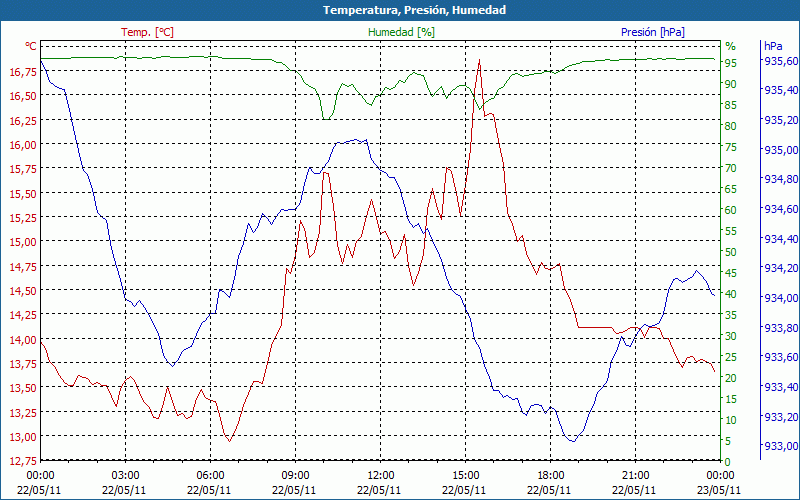This screenshot has width=800, height=500.
Task: Click the "06:00" time axis label
Action: (x=210, y=476)
